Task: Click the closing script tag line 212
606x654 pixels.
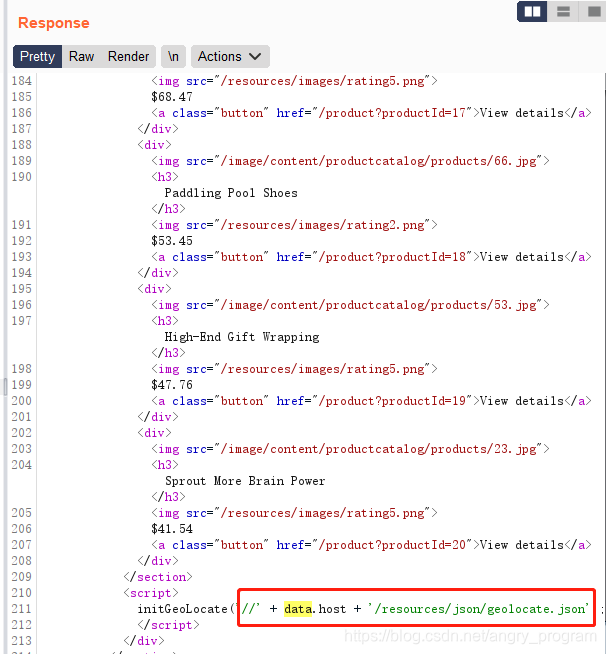Action: coord(168,625)
